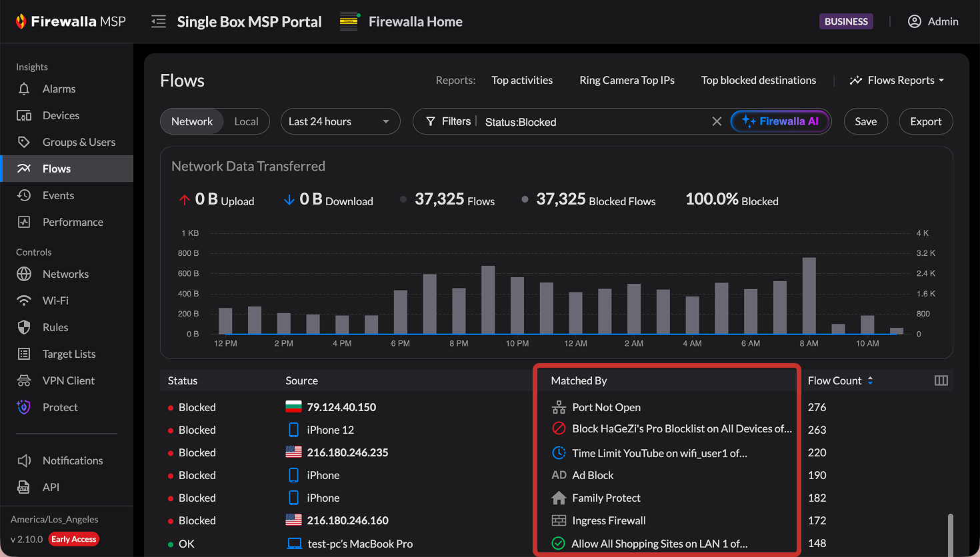The height and width of the screenshot is (557, 980).
Task: Open the Protect icon in sidebar
Action: [24, 407]
